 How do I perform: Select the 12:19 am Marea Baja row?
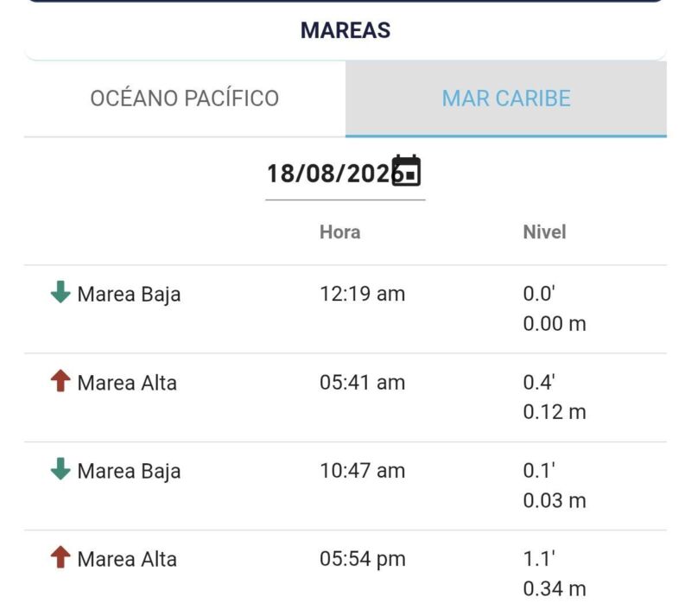coord(345,309)
